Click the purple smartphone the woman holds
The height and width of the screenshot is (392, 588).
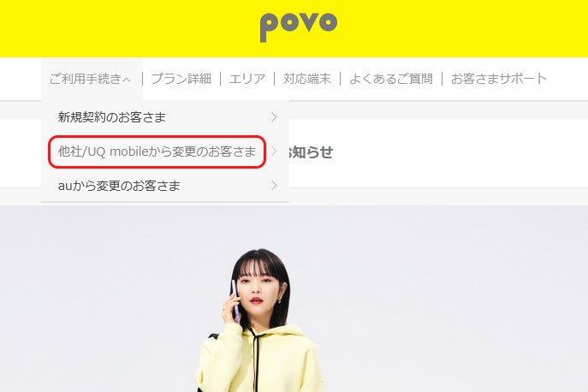[235, 300]
